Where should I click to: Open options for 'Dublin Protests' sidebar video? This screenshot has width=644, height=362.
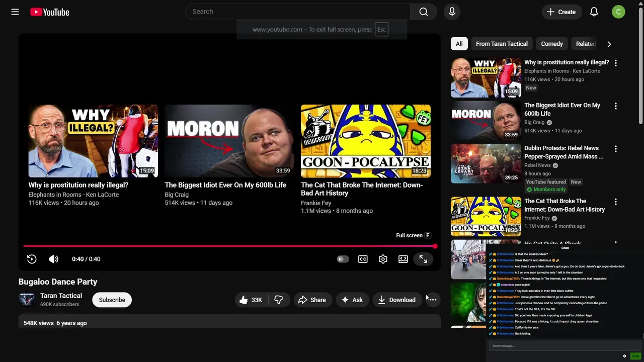615,149
